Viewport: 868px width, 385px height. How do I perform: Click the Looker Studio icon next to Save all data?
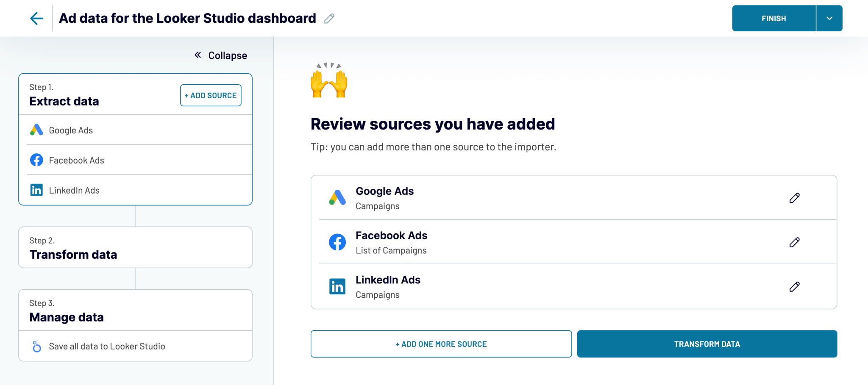pos(37,346)
